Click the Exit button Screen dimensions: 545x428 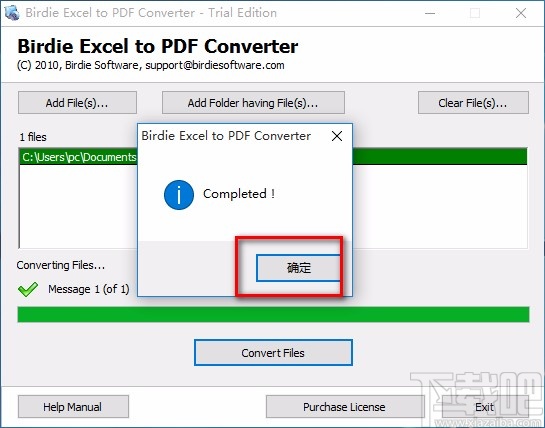click(485, 406)
